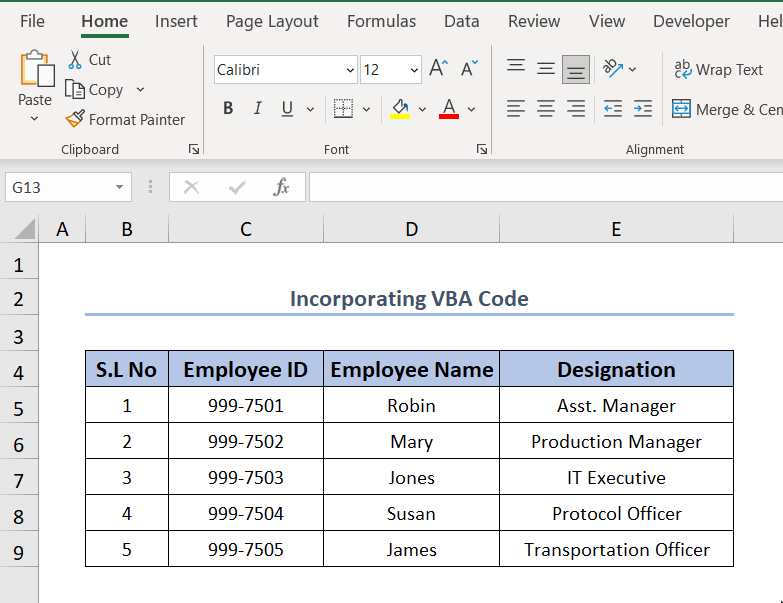
Task: Confirm formula entry with checkmark icon
Action: (x=237, y=187)
